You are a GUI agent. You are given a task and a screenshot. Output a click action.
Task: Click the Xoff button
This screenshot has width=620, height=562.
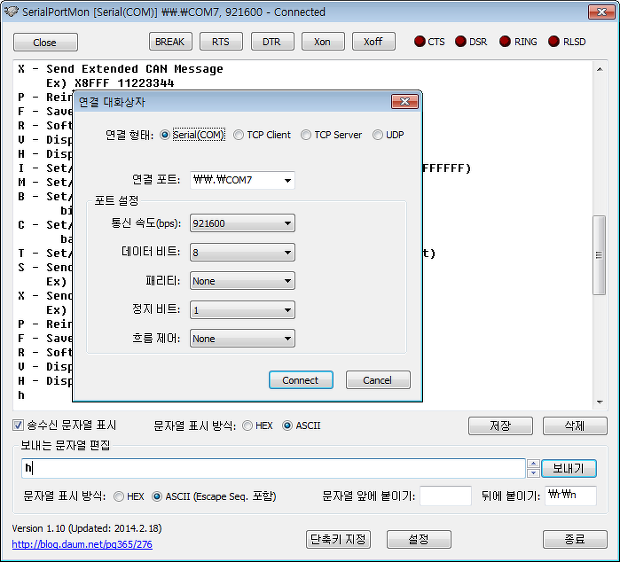[x=374, y=42]
